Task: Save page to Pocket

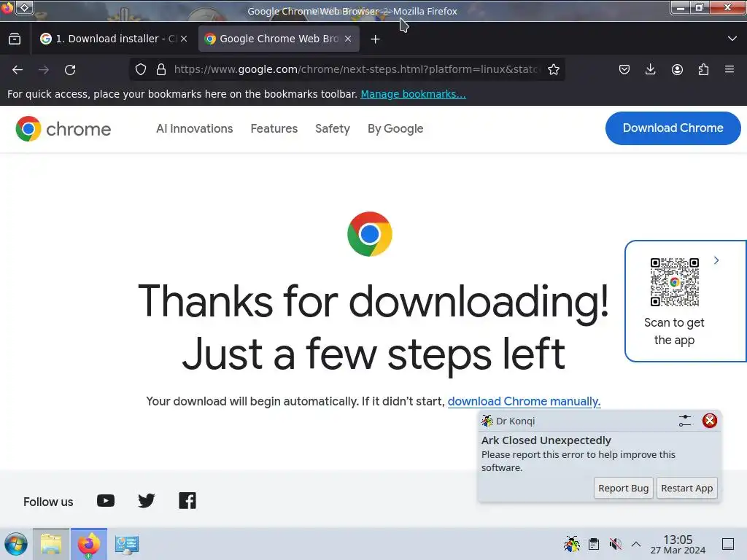Action: [x=624, y=69]
